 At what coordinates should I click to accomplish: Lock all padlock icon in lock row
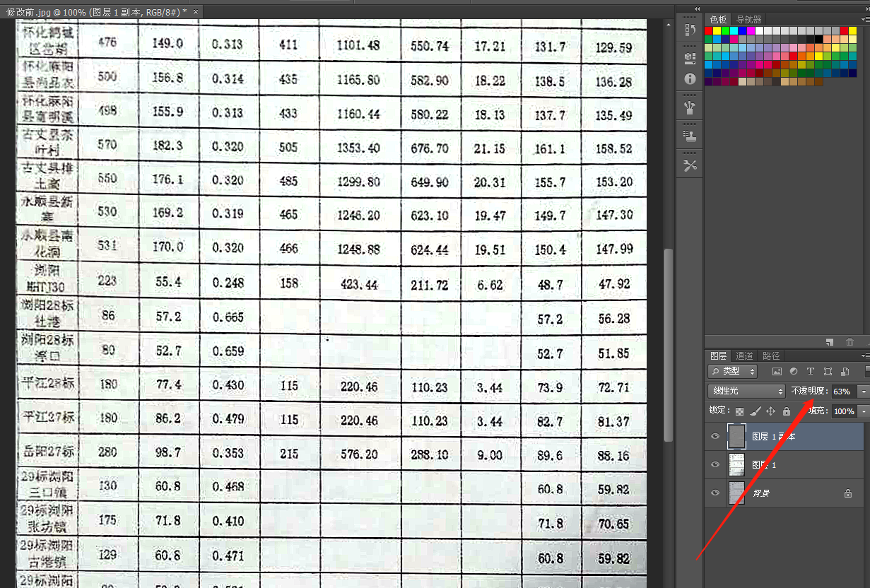pyautogui.click(x=786, y=411)
